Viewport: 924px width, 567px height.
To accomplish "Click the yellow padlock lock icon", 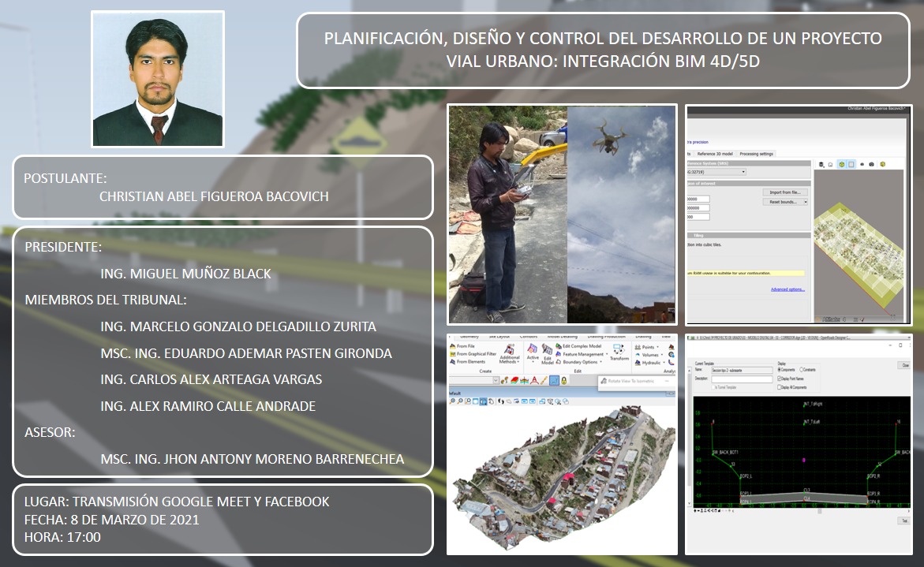I will (563, 380).
